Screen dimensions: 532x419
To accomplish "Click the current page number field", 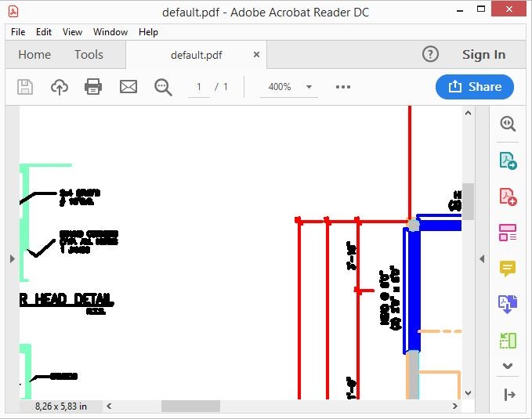I will (199, 87).
